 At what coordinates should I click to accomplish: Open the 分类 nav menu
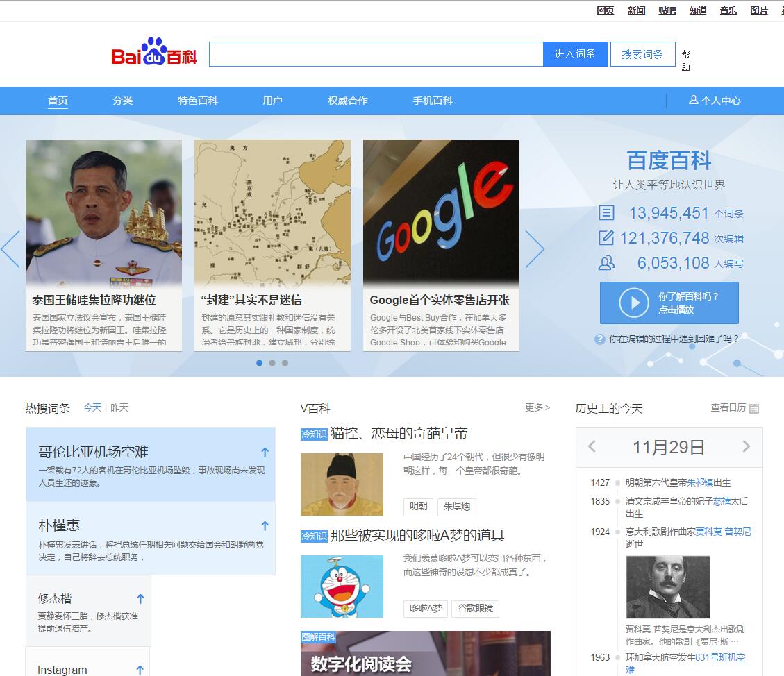pos(122,101)
